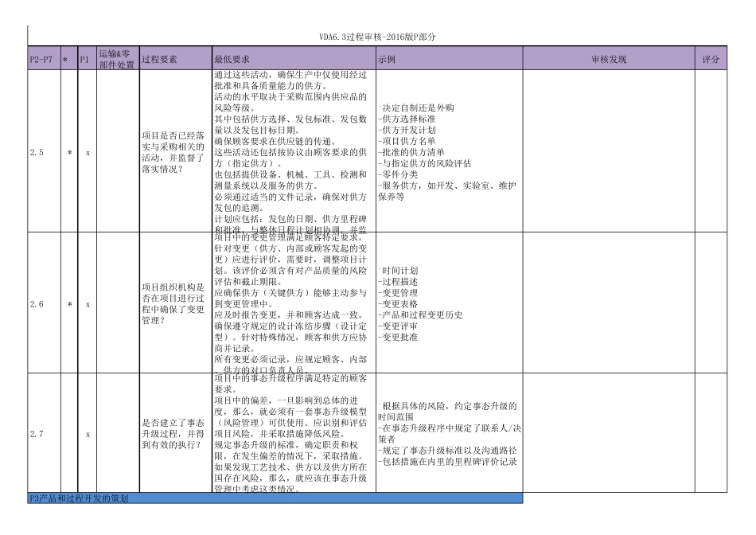This screenshot has width=756, height=535.
Task: Click the example text -决定自制还是外购
Action: [x=416, y=107]
